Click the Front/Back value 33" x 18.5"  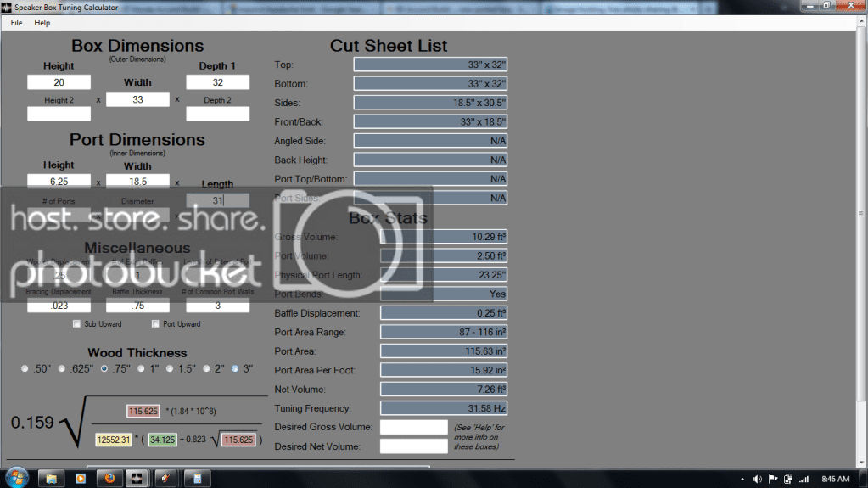(430, 121)
